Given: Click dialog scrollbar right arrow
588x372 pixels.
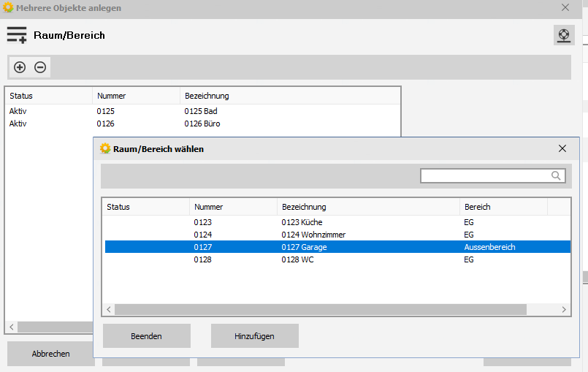Looking at the screenshot, I should tap(564, 309).
